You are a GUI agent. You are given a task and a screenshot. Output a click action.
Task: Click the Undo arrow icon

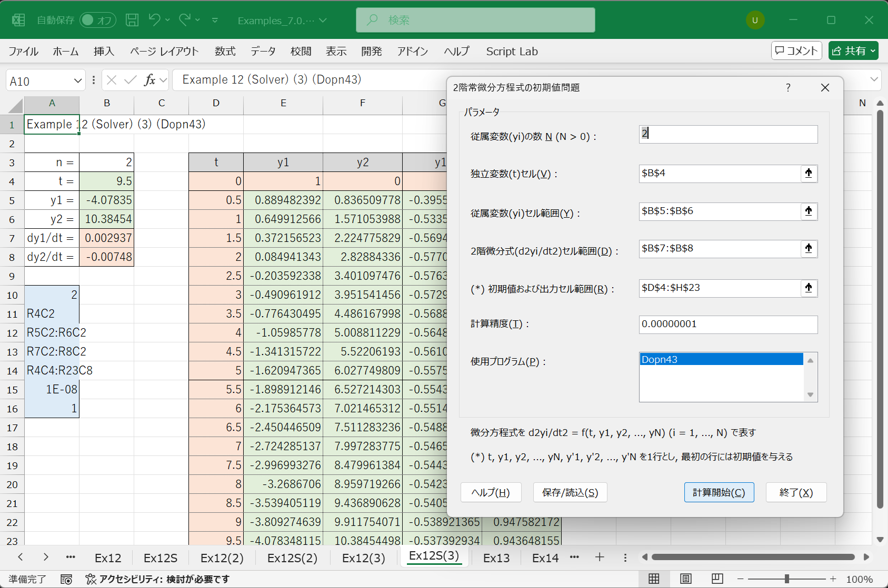154,20
